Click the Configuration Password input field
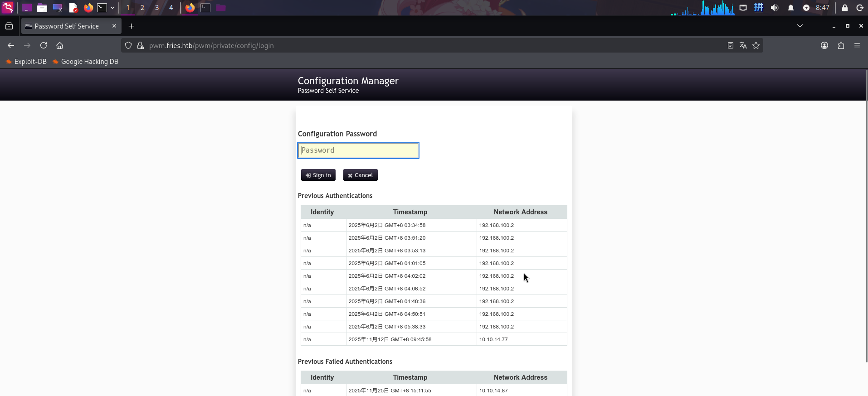 point(358,150)
